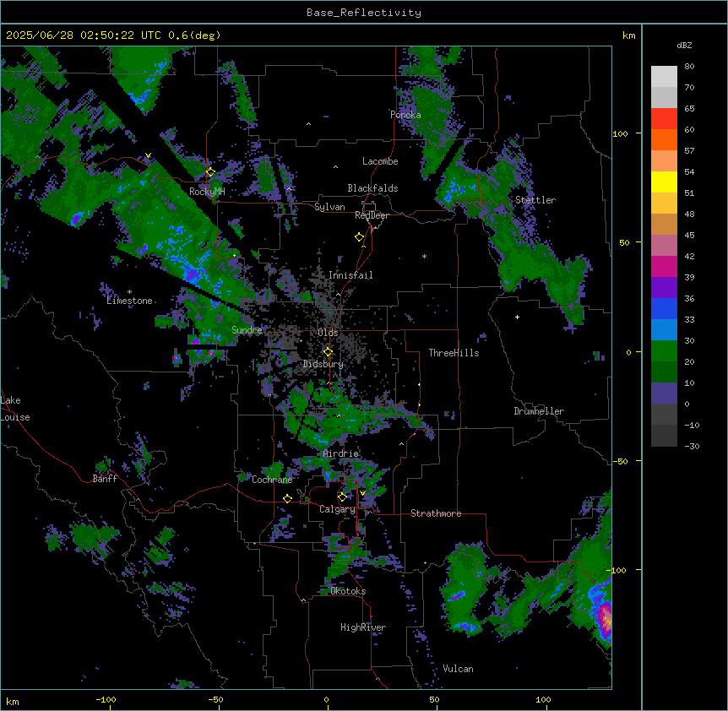Click the -100 tick label on the right axis
728x711 pixels.
[618, 570]
